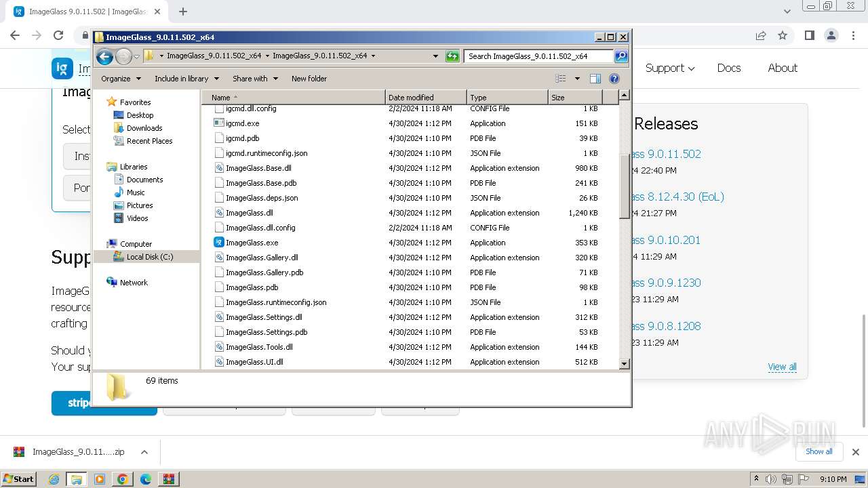Click the green refresh icon beside address bar
This screenshot has height=488, width=868.
pyautogui.click(x=452, y=56)
